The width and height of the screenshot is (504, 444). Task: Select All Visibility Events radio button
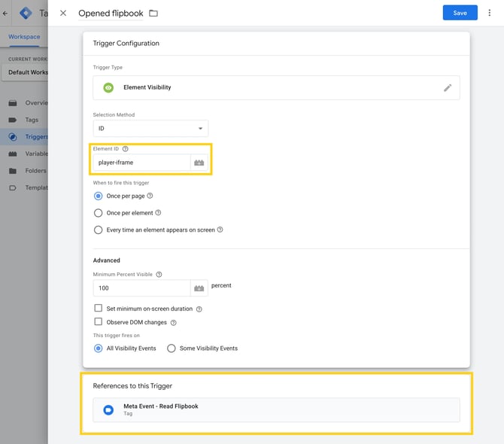click(x=98, y=348)
